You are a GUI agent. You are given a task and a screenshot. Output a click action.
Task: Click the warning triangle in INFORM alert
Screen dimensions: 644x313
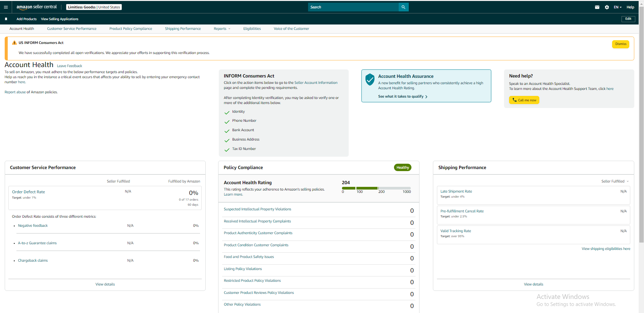coord(14,43)
